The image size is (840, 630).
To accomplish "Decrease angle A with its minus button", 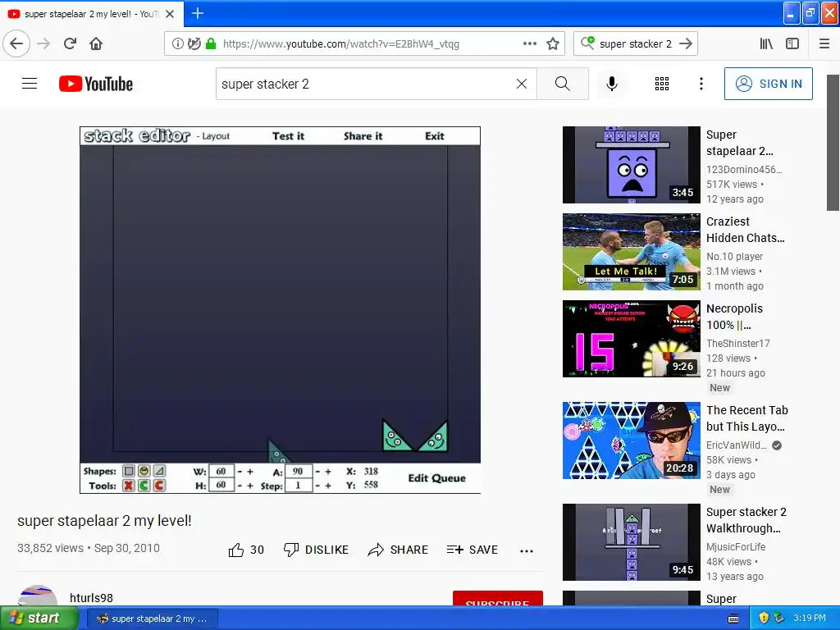I will click(x=317, y=472).
